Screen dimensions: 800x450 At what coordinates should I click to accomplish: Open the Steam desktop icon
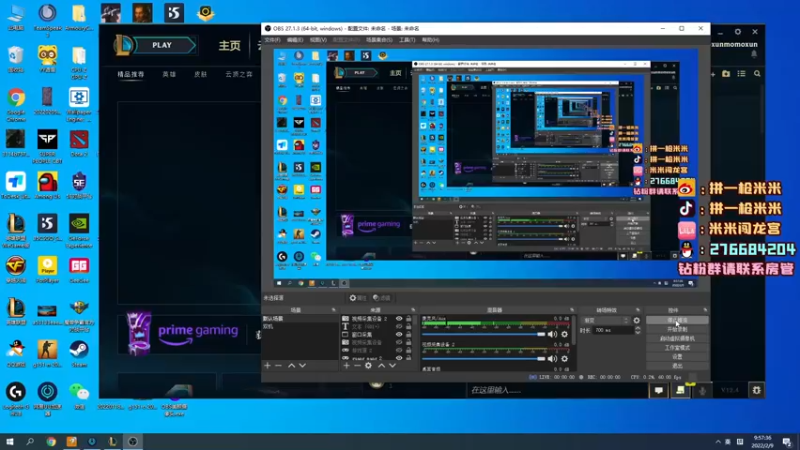79,353
